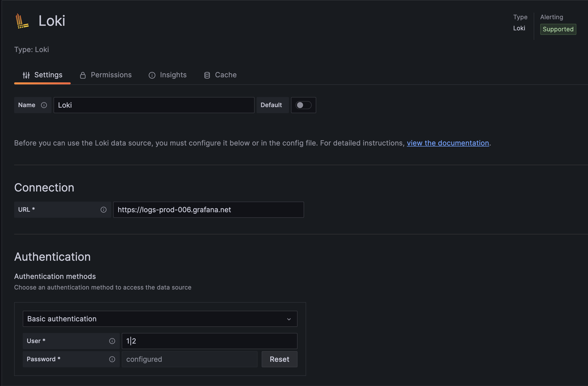Image resolution: width=588 pixels, height=386 pixels.
Task: Click the User input field
Action: [x=209, y=341]
